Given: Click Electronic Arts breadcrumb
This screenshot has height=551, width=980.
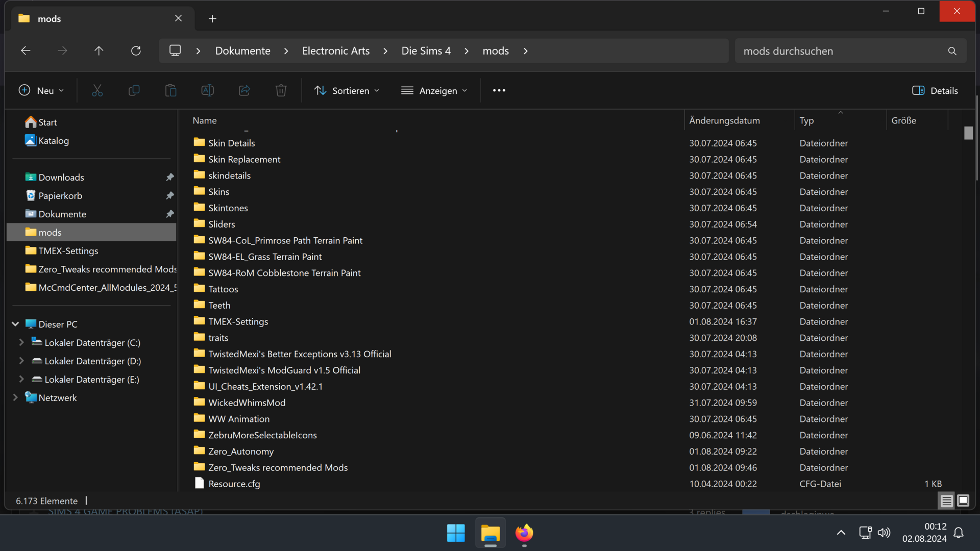Looking at the screenshot, I should click(x=336, y=51).
